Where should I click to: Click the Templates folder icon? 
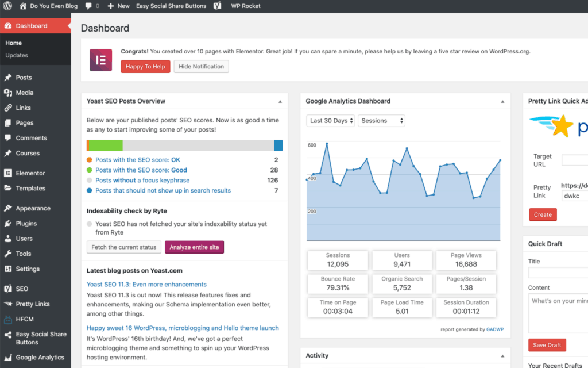8,188
